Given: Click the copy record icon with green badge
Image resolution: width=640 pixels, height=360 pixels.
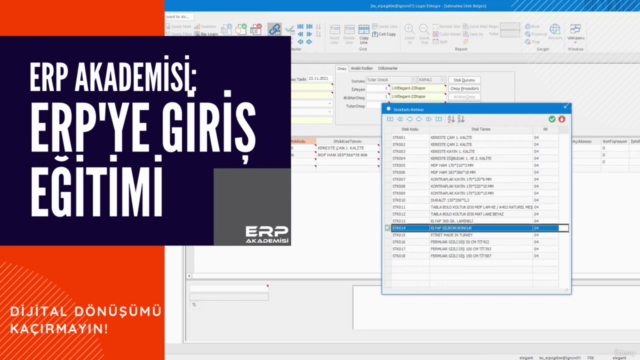Looking at the screenshot, I should [241, 29].
